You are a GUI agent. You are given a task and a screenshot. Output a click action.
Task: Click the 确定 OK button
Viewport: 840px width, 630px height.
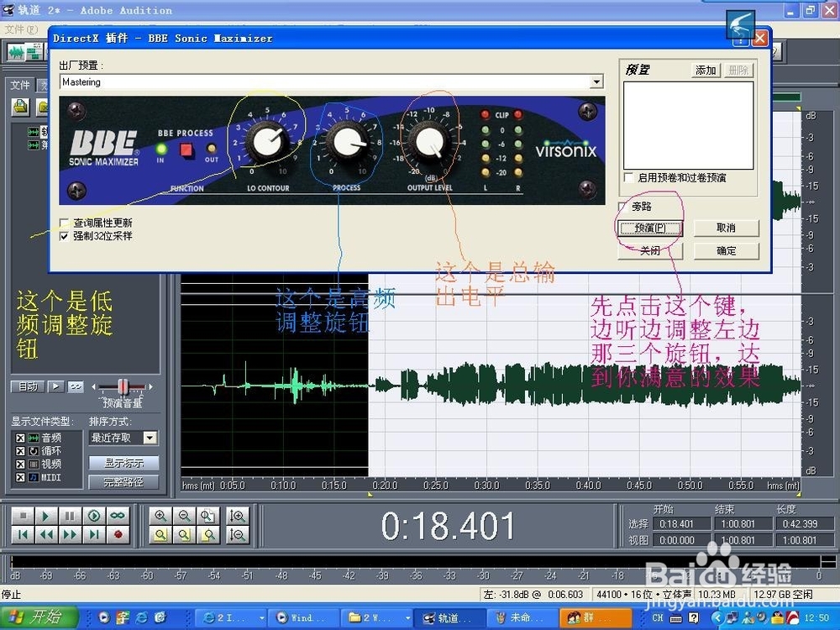coord(727,250)
